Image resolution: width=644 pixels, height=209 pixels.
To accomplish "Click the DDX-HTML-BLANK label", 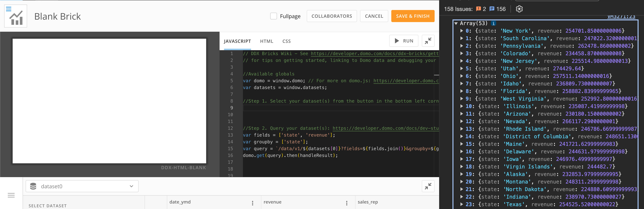I will pos(183,168).
